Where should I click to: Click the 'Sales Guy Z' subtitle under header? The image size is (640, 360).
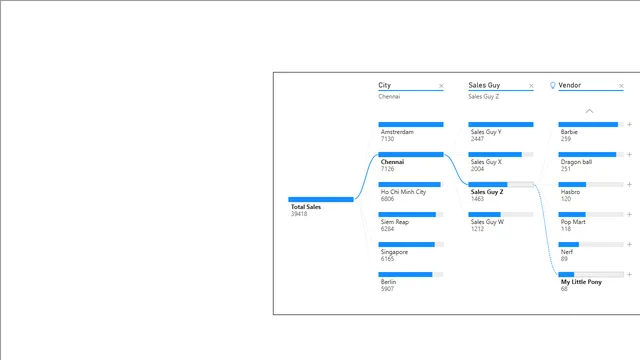pos(484,96)
